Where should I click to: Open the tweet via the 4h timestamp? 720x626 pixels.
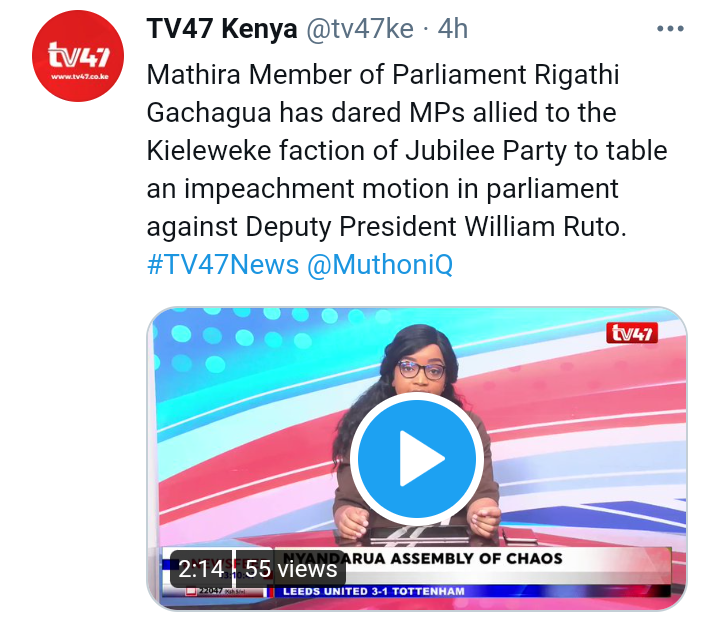click(452, 29)
